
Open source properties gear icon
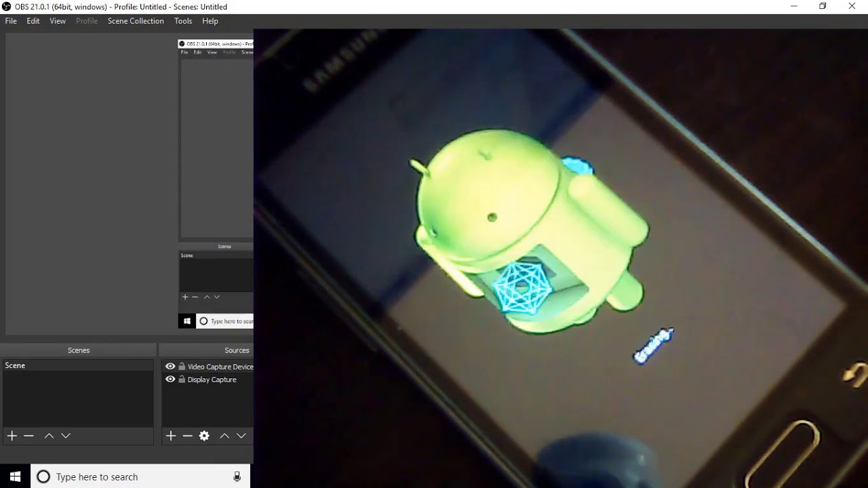coord(204,436)
